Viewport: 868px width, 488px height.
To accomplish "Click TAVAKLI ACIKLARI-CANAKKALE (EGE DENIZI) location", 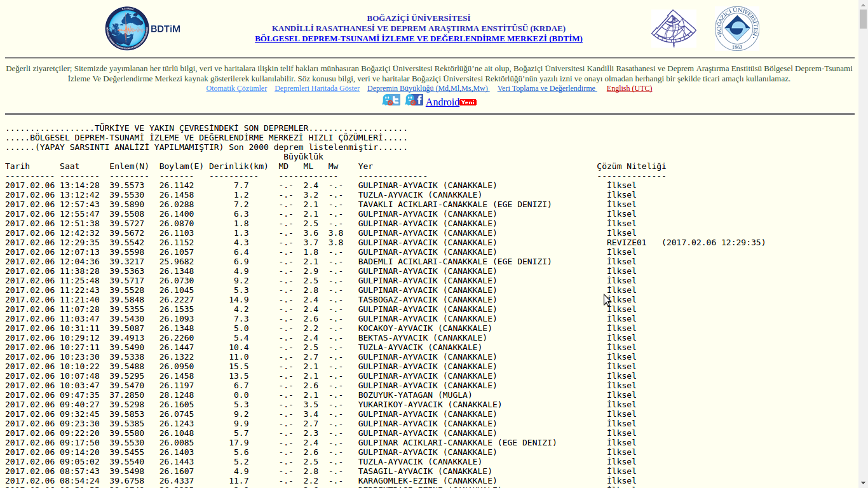I will [455, 205].
